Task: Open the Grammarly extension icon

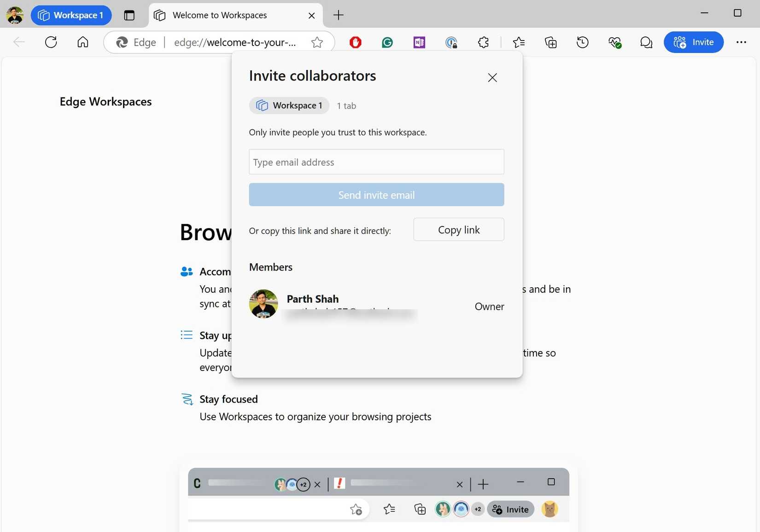Action: tap(387, 42)
